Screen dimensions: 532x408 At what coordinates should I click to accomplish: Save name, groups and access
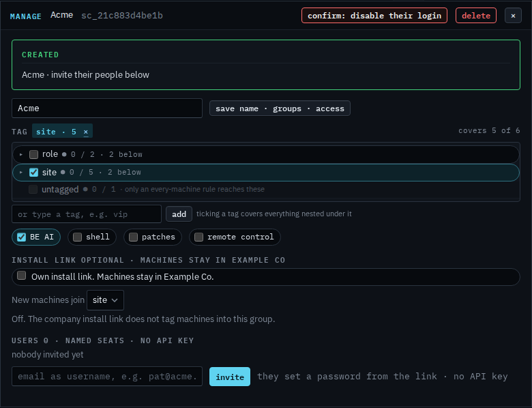280,108
